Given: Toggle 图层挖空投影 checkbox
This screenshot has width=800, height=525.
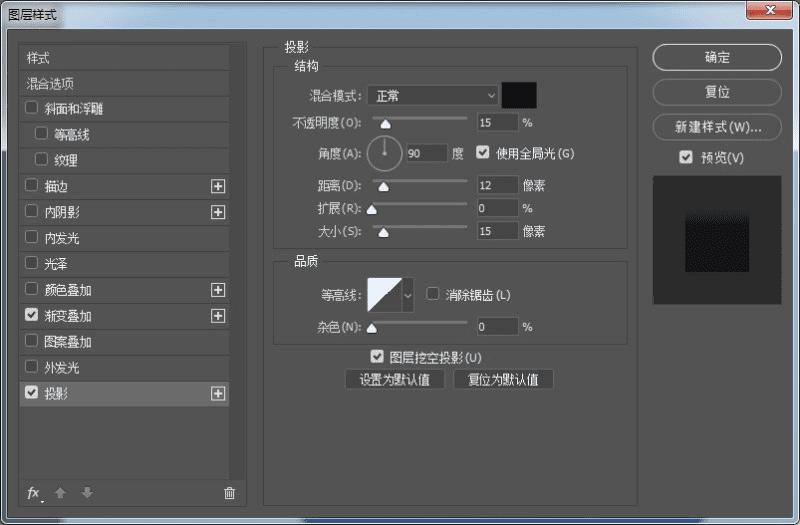Looking at the screenshot, I should click(377, 357).
